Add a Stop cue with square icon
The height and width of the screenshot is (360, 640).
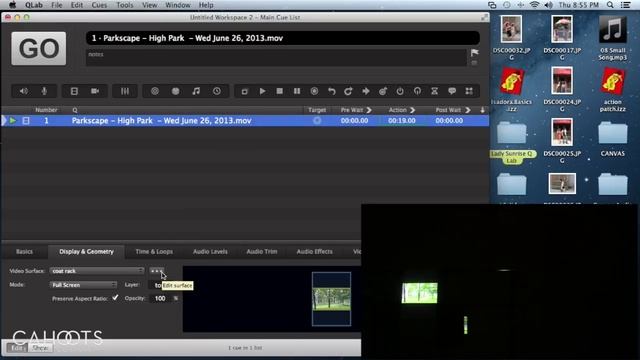pyautogui.click(x=280, y=91)
